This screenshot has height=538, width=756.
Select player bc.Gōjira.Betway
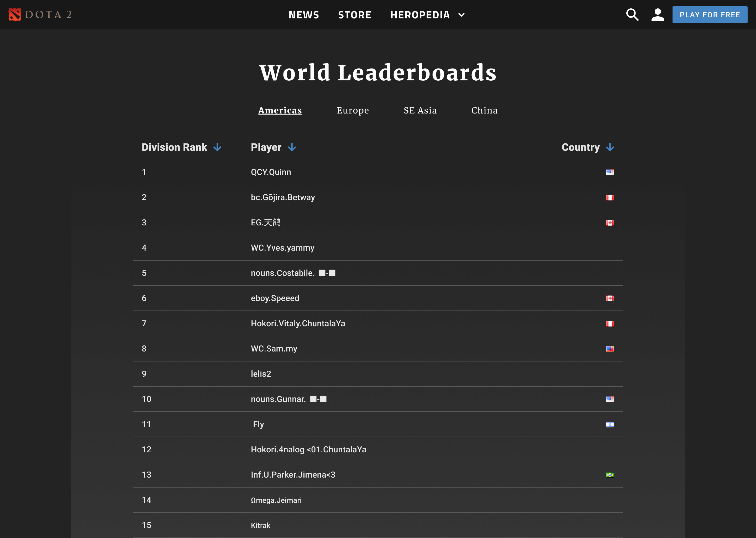[x=283, y=198]
